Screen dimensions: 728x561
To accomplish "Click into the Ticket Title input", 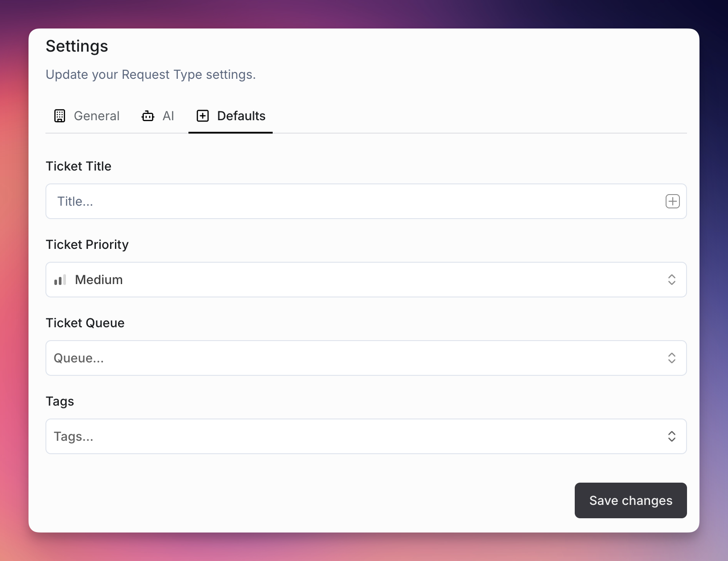I will pos(366,201).
